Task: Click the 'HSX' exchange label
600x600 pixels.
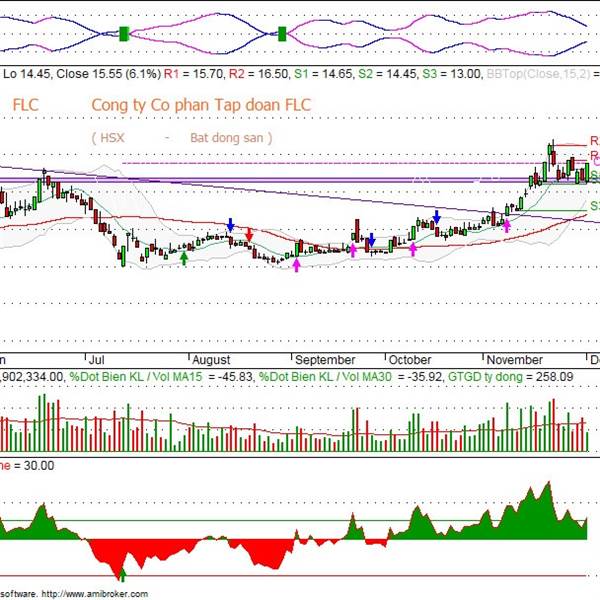Action: 112,138
